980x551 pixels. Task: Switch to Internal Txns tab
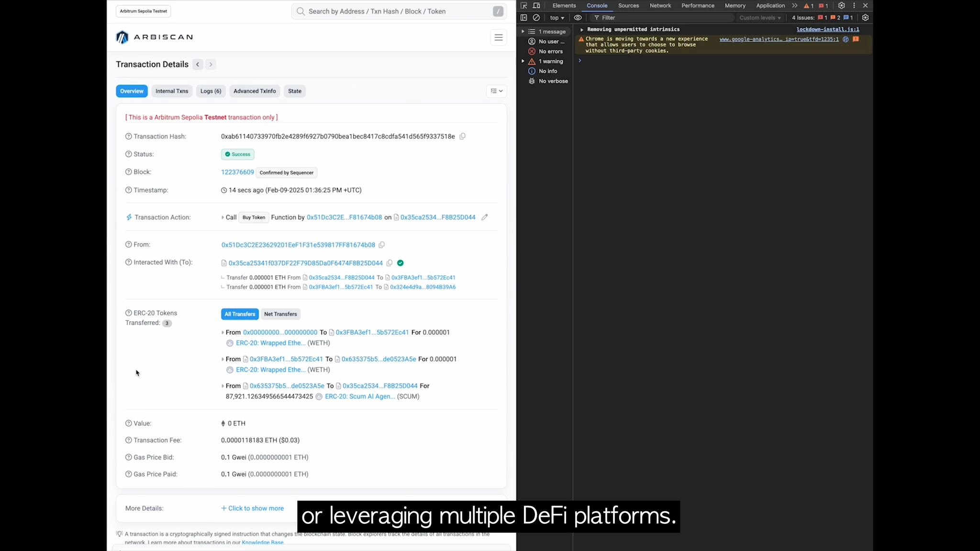[x=172, y=91]
